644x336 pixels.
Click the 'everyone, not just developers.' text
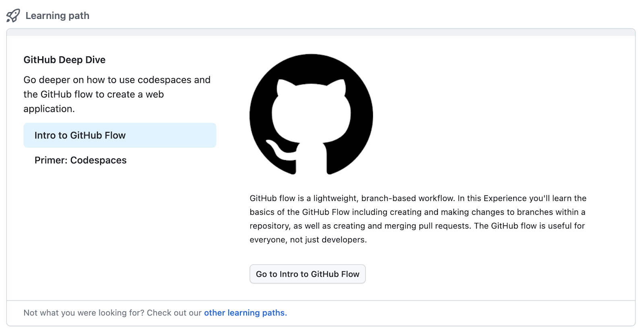(308, 240)
